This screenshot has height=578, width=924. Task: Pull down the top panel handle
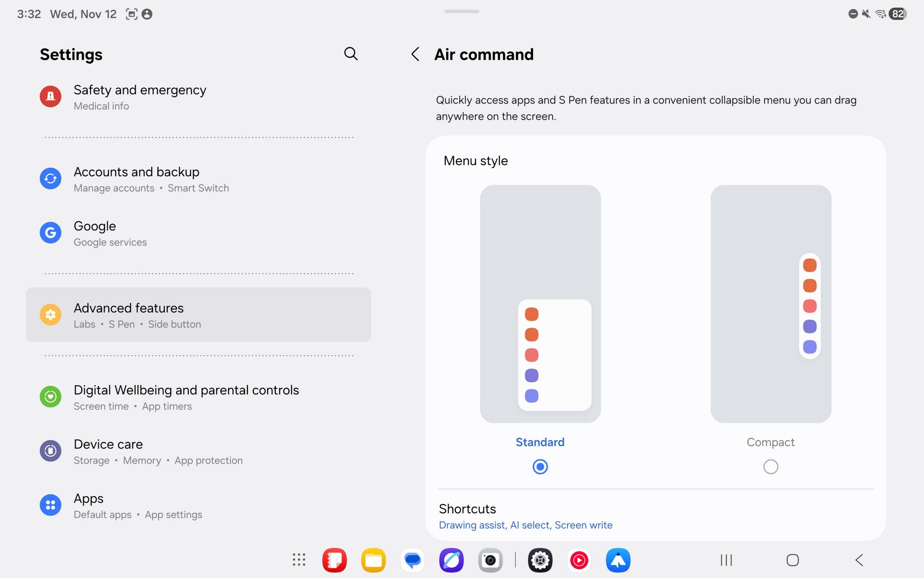pos(462,11)
